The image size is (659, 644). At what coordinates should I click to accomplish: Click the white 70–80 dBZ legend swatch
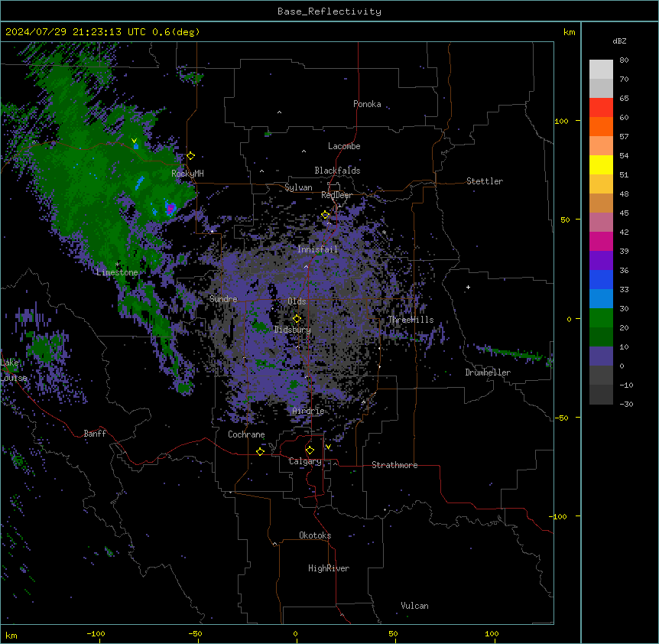pos(601,70)
